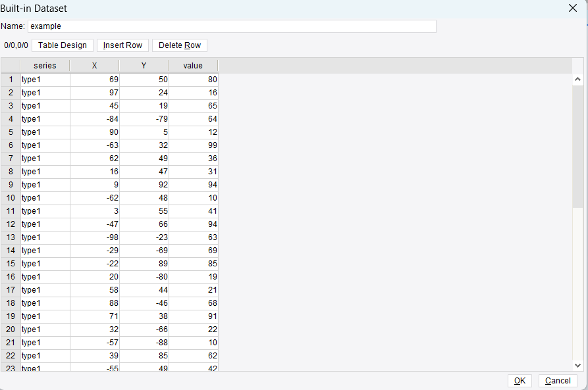The width and height of the screenshot is (588, 390).
Task: Click the scrollbar down arrow
Action: [x=577, y=365]
